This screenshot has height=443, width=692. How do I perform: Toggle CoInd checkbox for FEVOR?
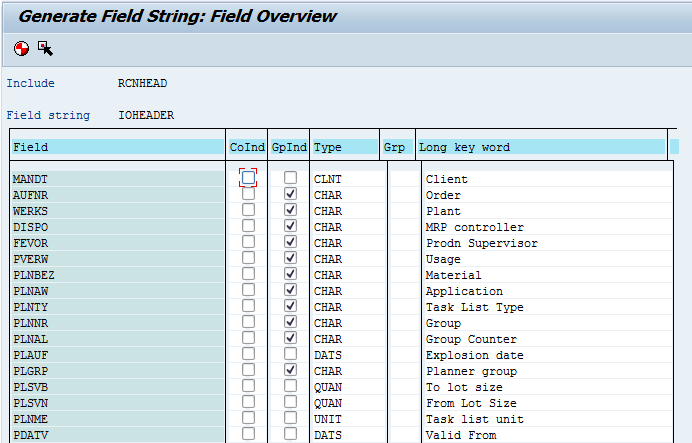248,242
